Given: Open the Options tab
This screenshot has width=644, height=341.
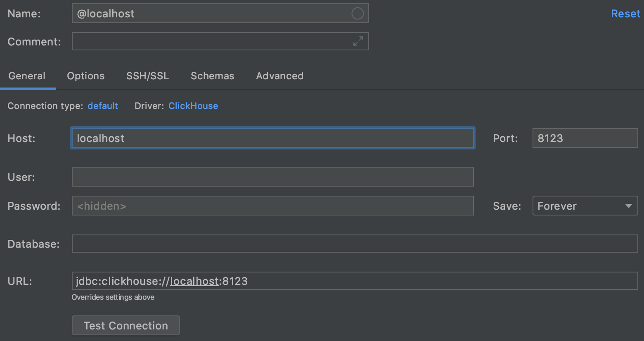Looking at the screenshot, I should (x=86, y=76).
